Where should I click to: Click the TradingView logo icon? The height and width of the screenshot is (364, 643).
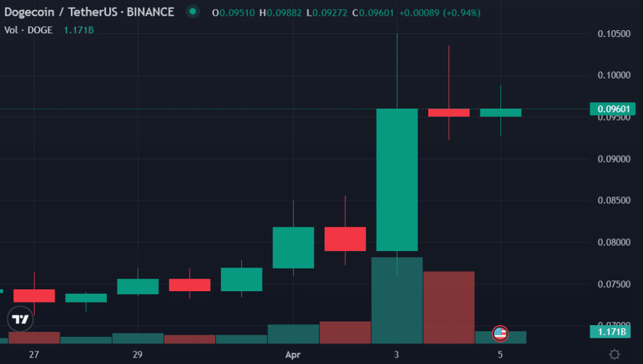pyautogui.click(x=20, y=319)
